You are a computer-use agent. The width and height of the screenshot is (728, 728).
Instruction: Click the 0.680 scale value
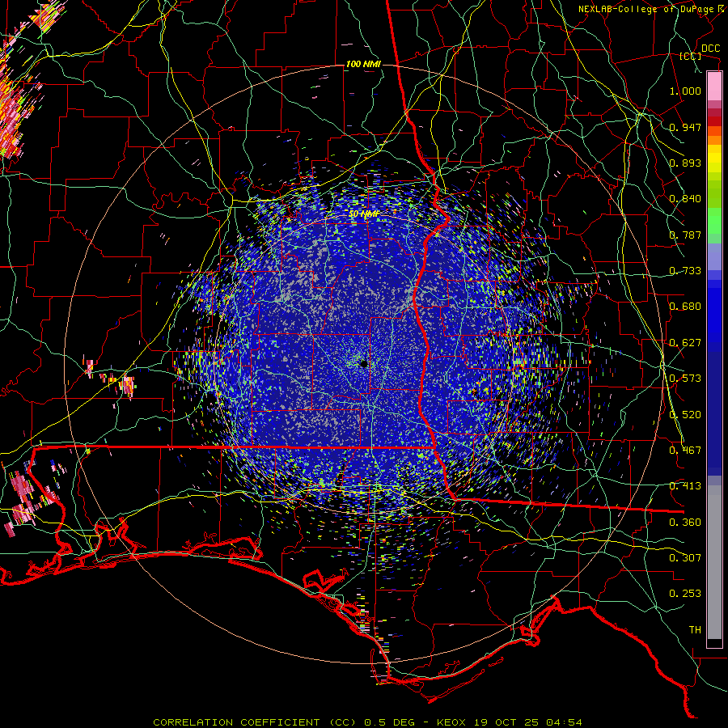[685, 307]
